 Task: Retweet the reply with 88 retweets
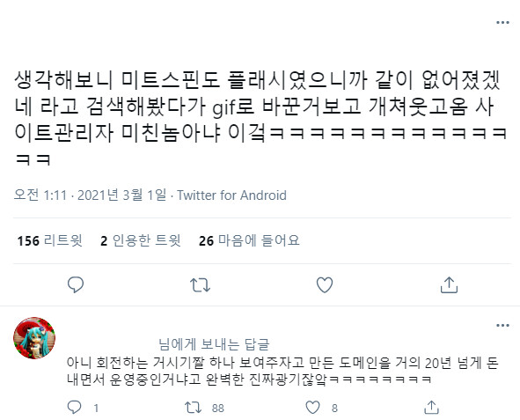pos(194,408)
